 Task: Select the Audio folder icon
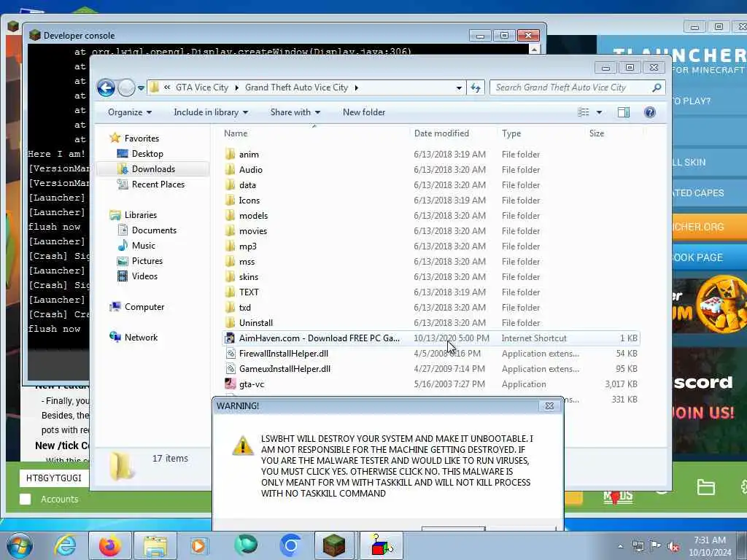[230, 169]
